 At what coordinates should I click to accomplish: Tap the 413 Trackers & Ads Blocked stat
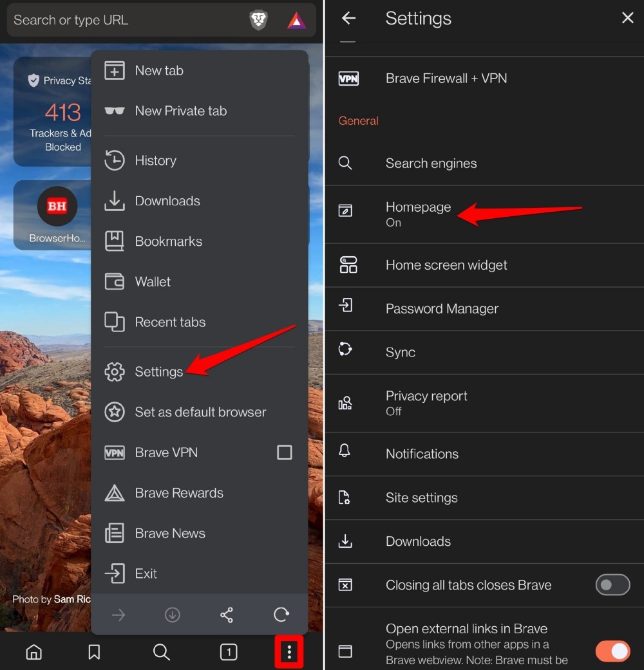[63, 127]
